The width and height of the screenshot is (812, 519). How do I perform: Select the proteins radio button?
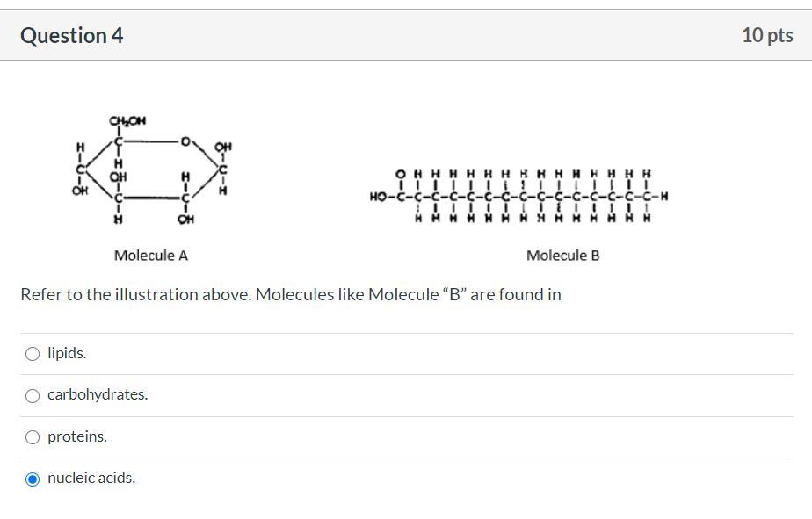[33, 437]
